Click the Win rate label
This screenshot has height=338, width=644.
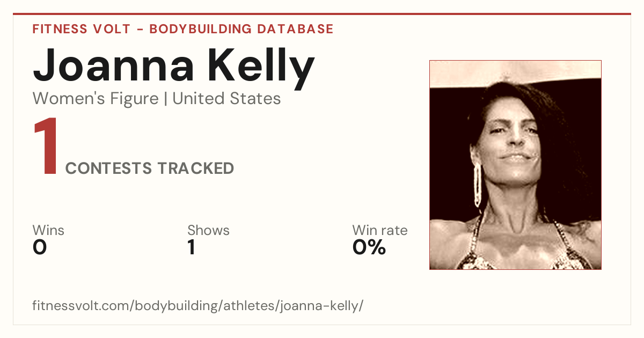[x=380, y=231]
